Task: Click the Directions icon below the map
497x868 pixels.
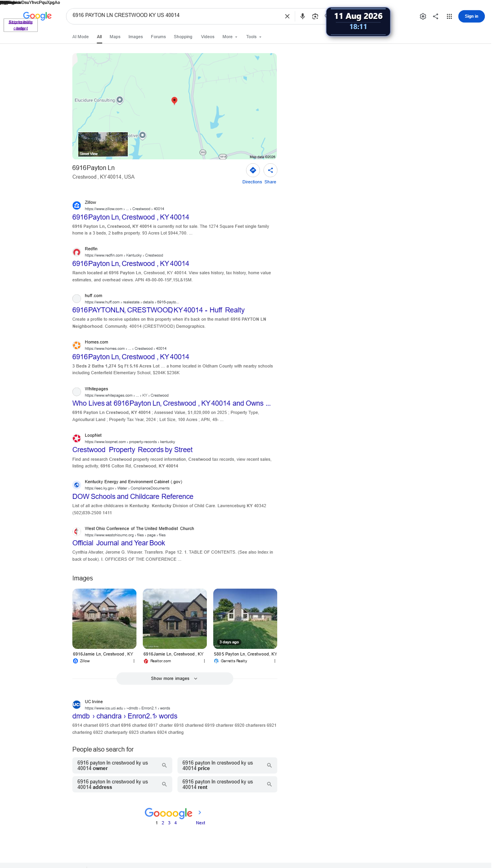Action: 253,170
